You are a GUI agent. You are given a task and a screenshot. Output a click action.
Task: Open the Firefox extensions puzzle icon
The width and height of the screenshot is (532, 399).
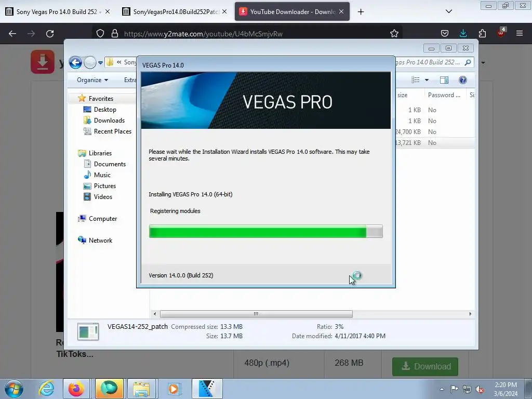(482, 33)
